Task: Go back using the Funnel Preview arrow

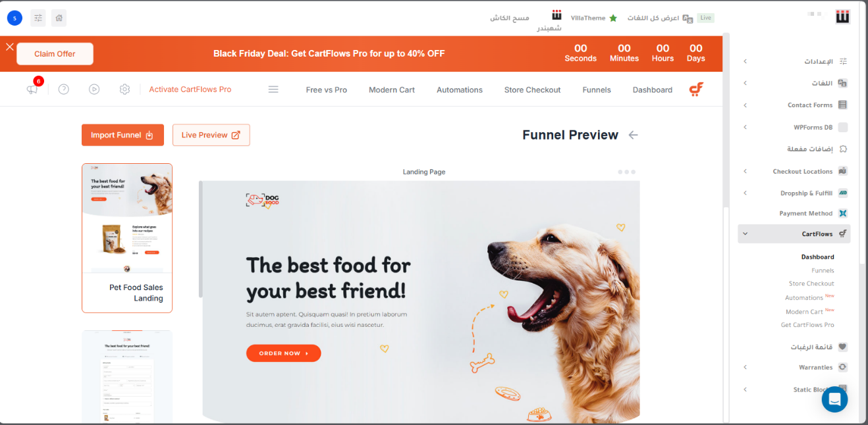Action: pyautogui.click(x=633, y=135)
